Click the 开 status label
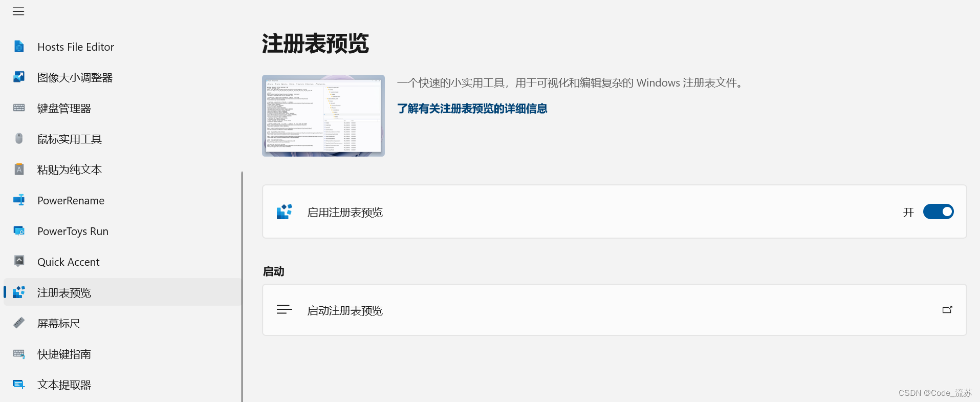The image size is (980, 402). click(x=908, y=212)
